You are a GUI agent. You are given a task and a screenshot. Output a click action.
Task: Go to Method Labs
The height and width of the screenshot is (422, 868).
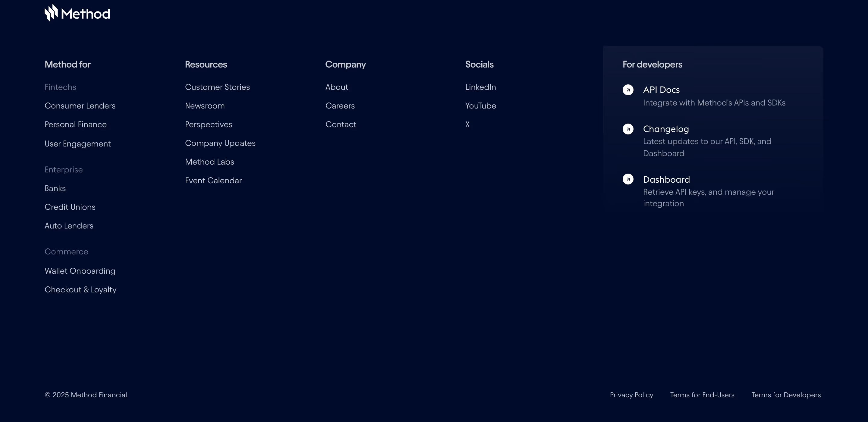(x=209, y=162)
